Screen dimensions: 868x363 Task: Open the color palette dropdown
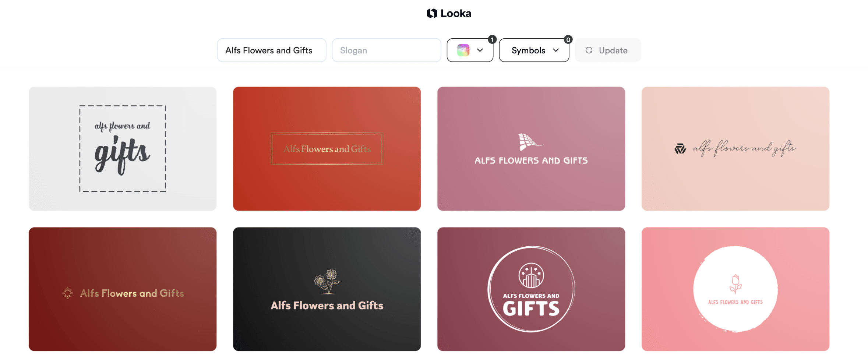pyautogui.click(x=470, y=50)
